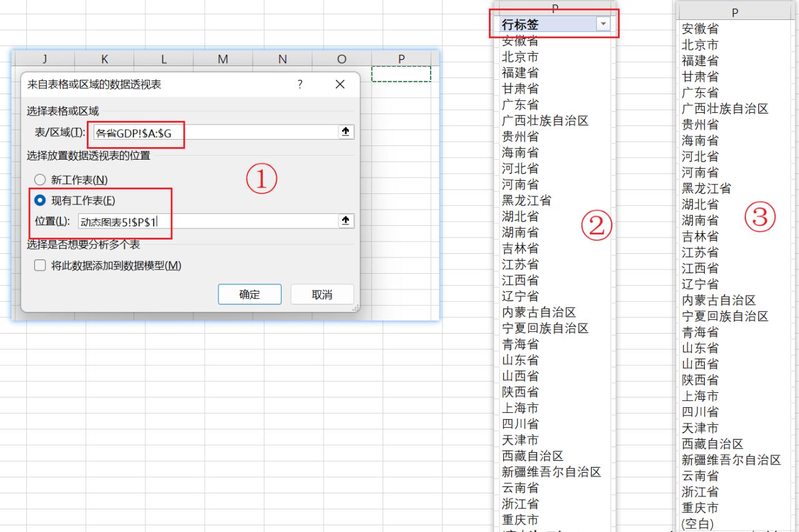
Task: Select 吉林省 in the list ending with (空白)
Action: (700, 236)
